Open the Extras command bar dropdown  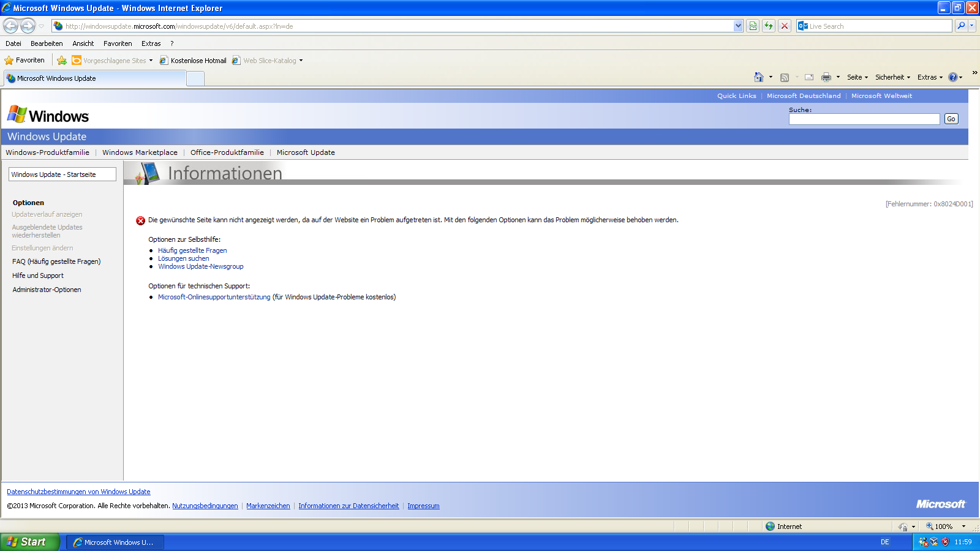930,77
